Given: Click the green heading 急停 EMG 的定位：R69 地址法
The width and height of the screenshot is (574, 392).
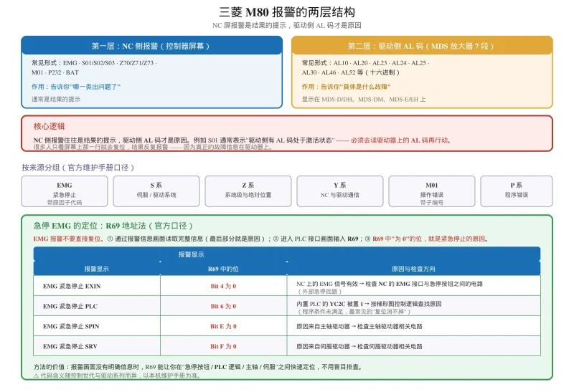Looking at the screenshot, I should pos(113,226).
